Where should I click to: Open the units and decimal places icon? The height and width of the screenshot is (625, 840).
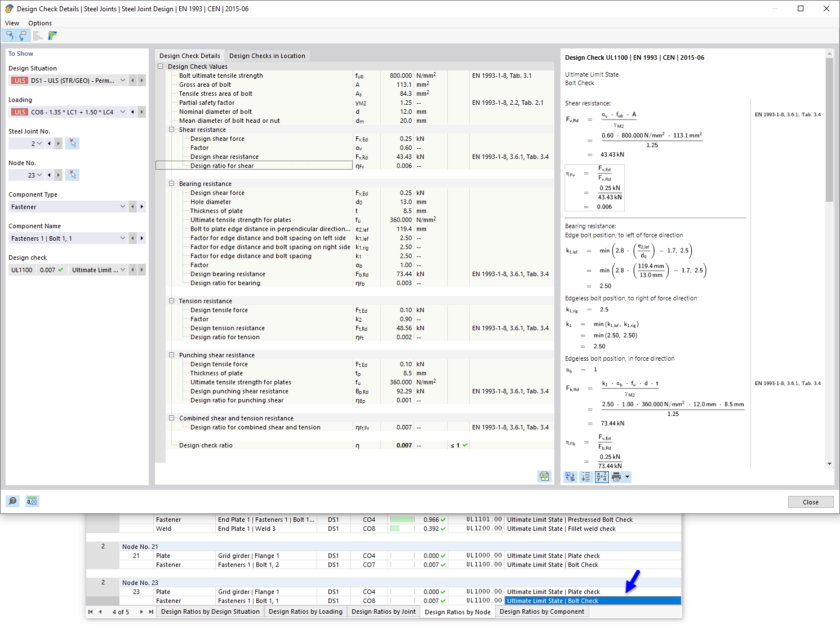(x=32, y=501)
